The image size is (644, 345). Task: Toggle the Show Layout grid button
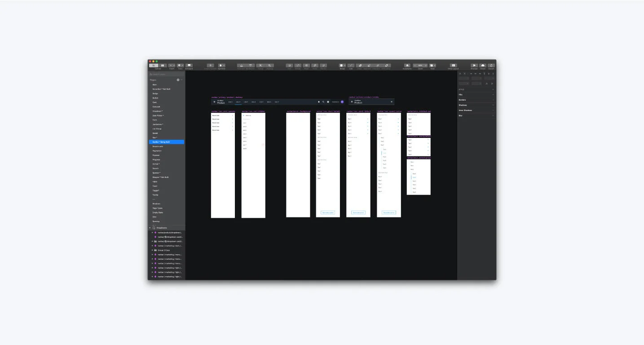(x=453, y=66)
